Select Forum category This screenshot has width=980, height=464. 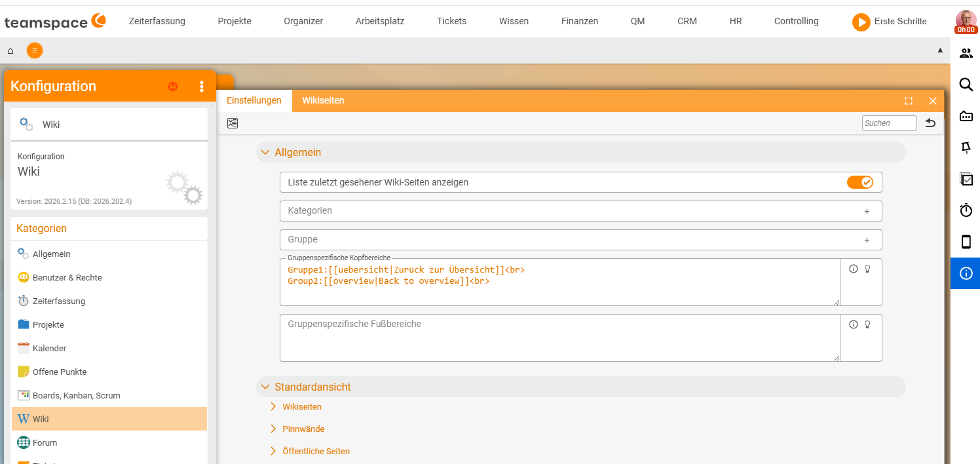[x=109, y=442]
